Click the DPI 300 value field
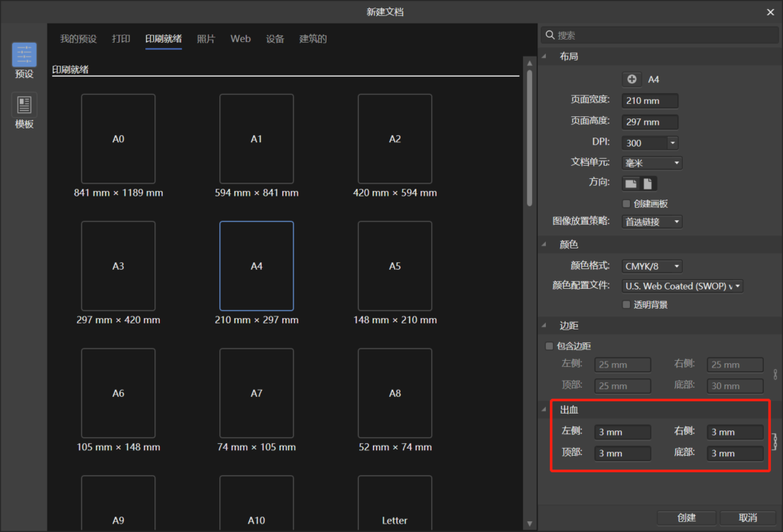 (x=645, y=143)
